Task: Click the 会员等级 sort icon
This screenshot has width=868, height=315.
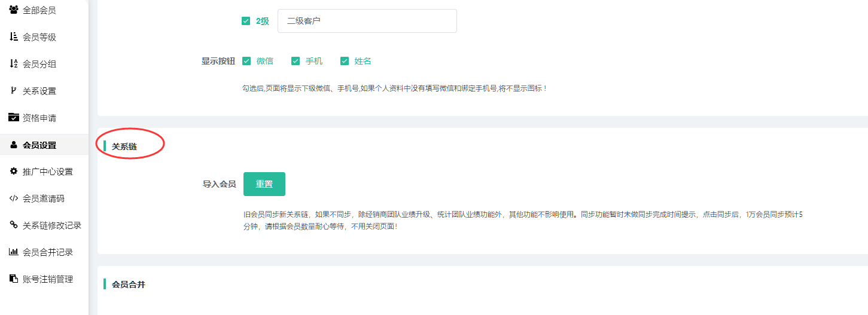Action: 13,36
